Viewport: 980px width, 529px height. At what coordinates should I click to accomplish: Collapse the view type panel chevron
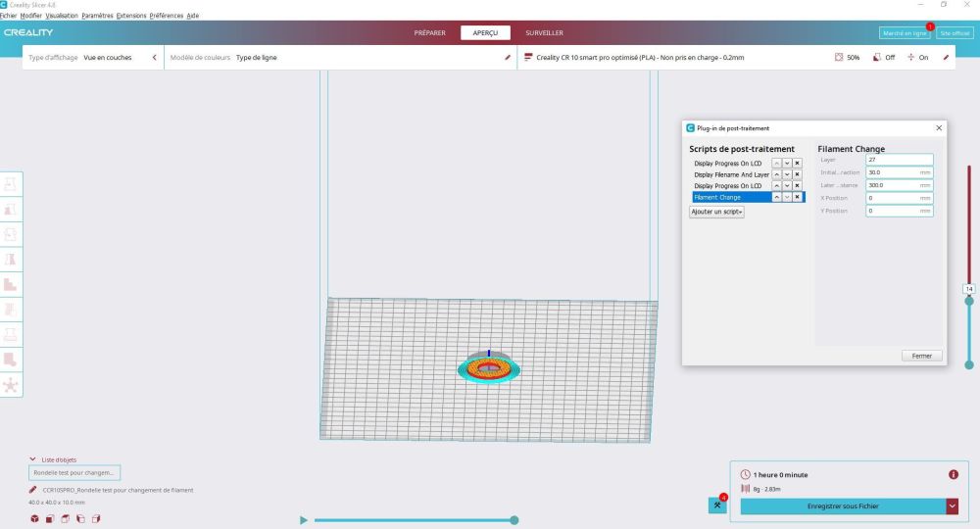(155, 58)
